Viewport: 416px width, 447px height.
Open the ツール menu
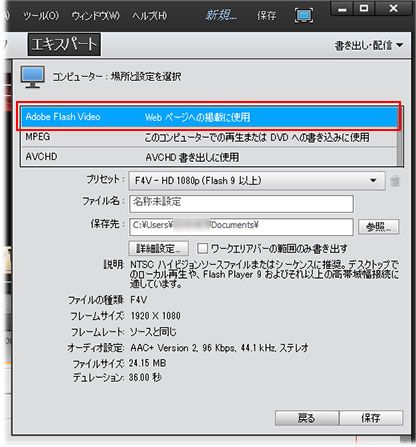(x=41, y=16)
